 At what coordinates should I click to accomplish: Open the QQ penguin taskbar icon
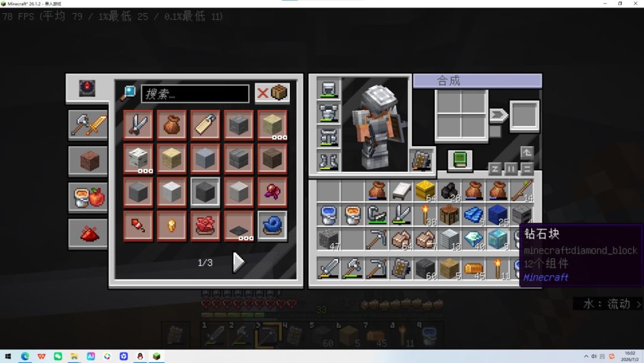(140, 356)
